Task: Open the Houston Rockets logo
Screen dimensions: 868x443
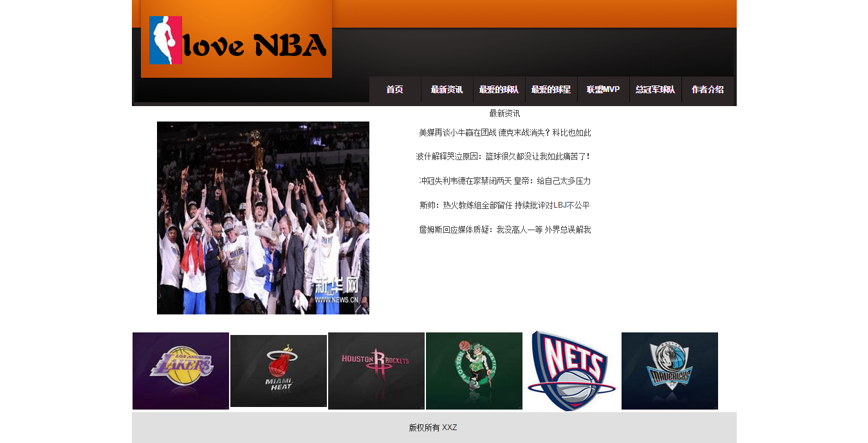Action: click(376, 371)
